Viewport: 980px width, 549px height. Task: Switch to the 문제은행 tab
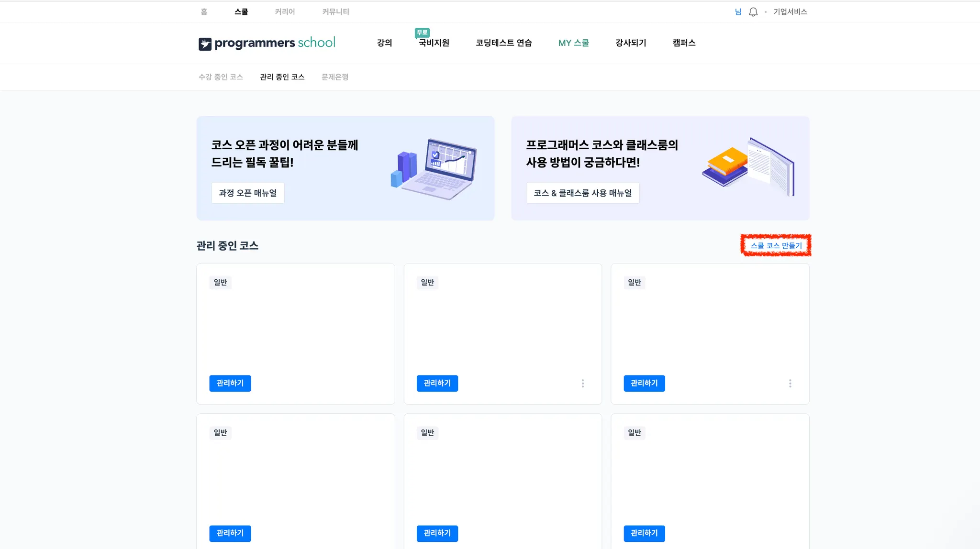pyautogui.click(x=334, y=77)
